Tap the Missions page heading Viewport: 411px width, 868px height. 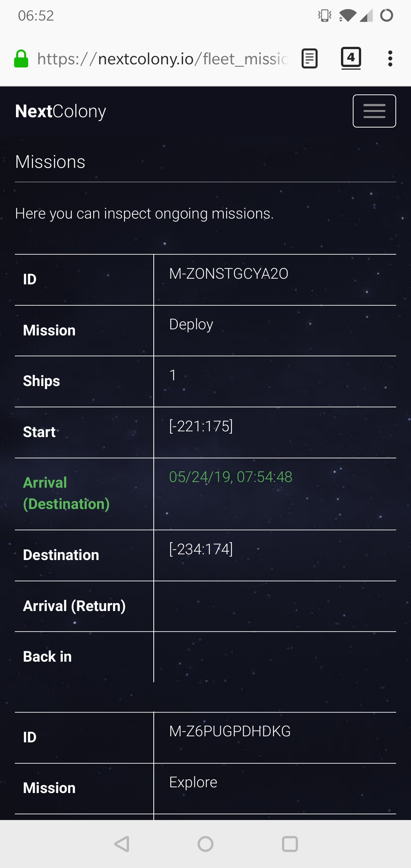pyautogui.click(x=50, y=162)
